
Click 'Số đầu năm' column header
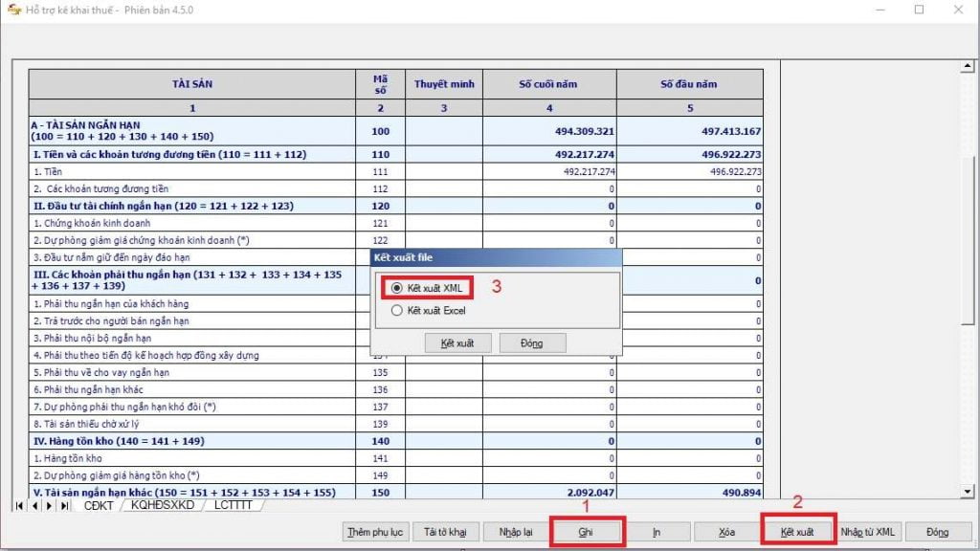click(690, 84)
